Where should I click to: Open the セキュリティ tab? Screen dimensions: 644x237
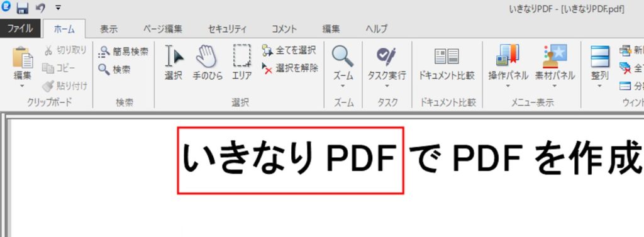point(227,29)
